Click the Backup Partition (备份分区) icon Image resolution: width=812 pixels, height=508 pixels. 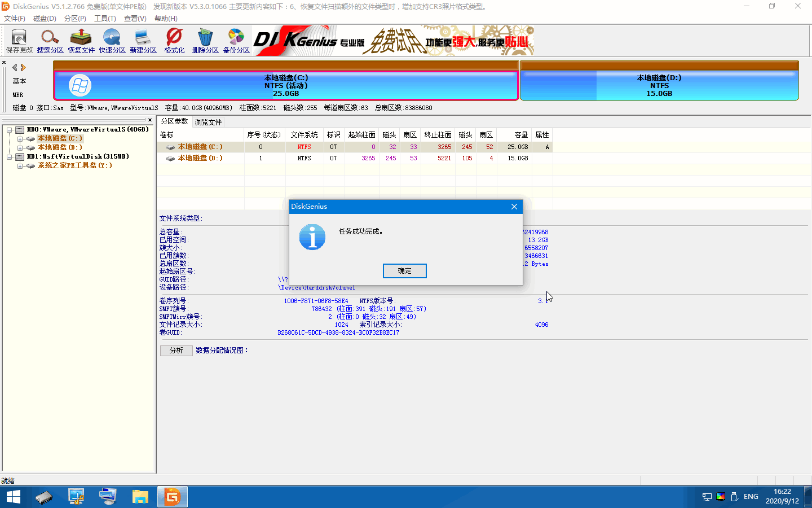tap(236, 41)
